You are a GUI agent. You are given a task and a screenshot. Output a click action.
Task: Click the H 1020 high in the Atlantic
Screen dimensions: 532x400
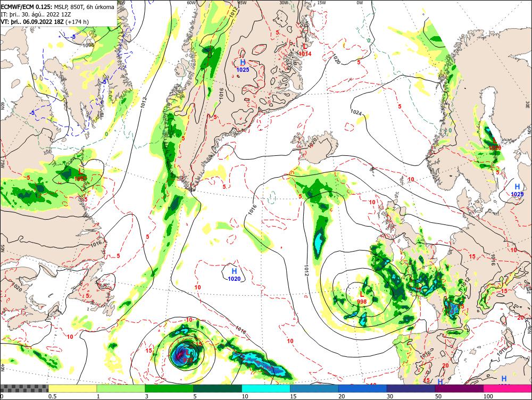(x=234, y=275)
